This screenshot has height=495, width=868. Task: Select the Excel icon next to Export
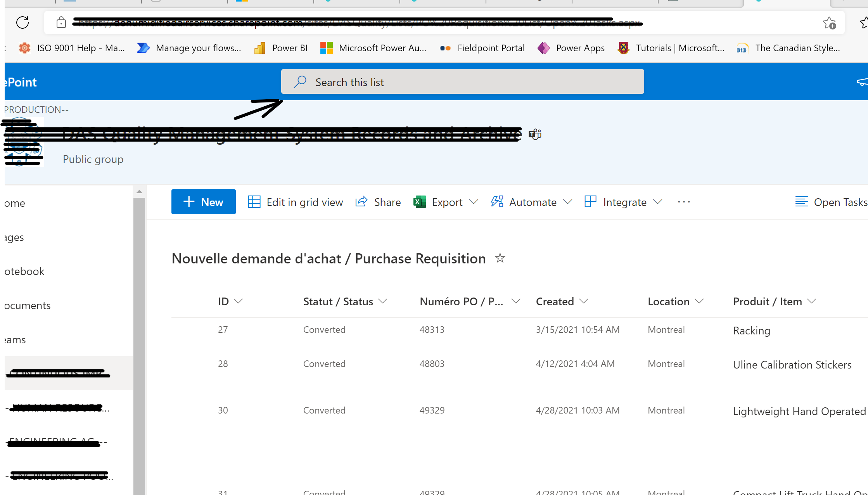[418, 202]
